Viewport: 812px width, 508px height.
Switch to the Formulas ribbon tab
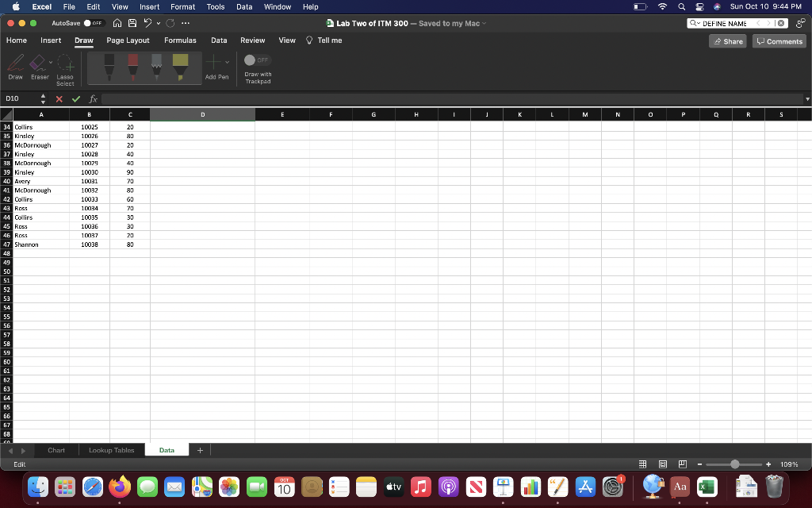[x=180, y=40]
